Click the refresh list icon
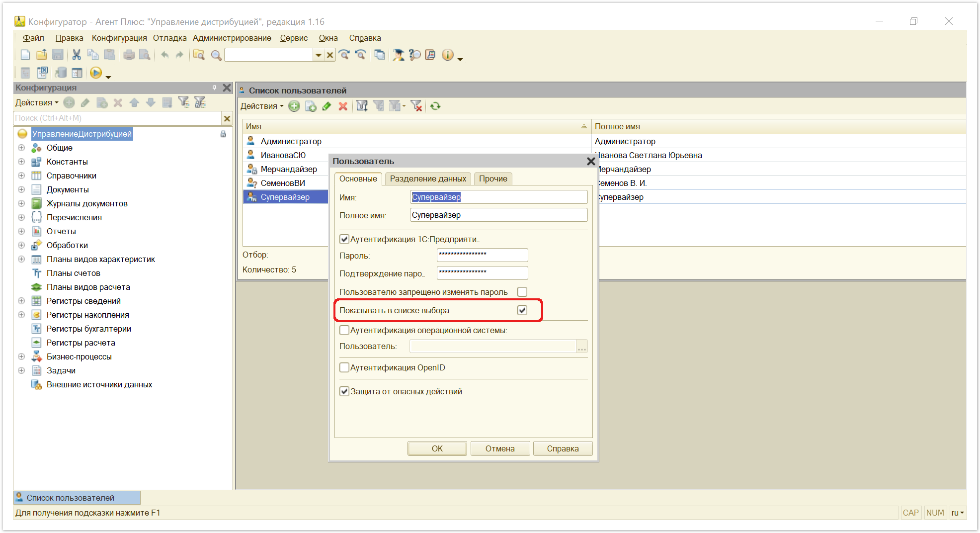Image resolution: width=980 pixels, height=533 pixels. click(x=435, y=106)
